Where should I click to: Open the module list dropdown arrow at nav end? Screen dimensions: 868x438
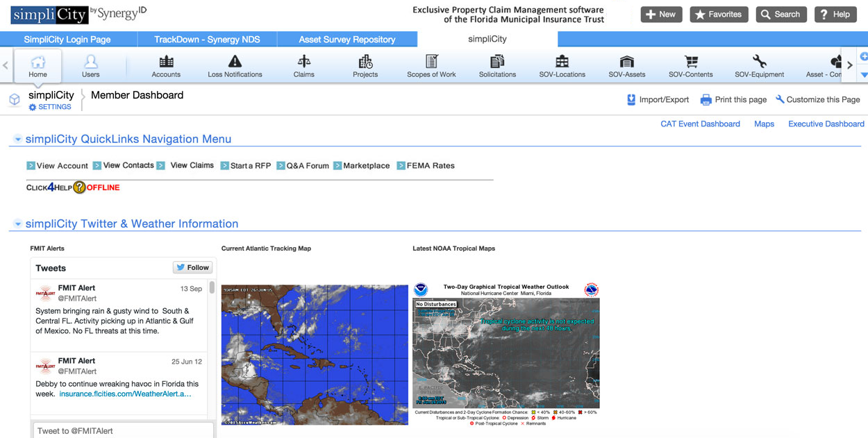(x=864, y=74)
